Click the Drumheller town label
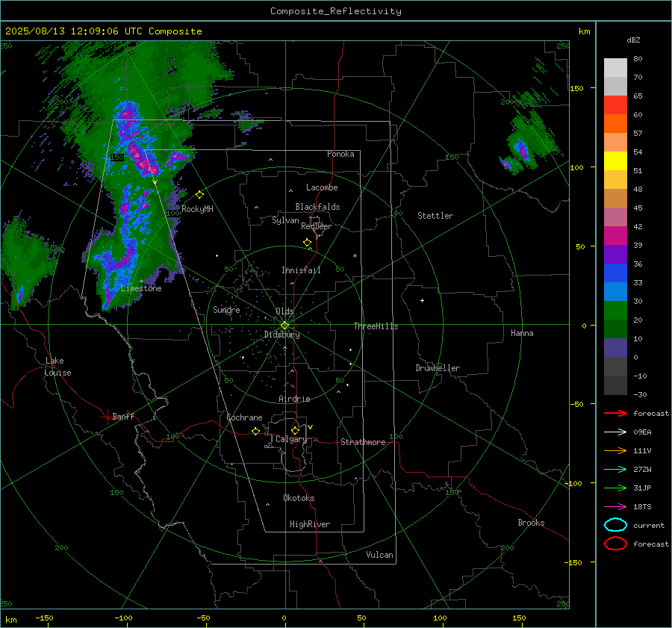The width and height of the screenshot is (672, 628). point(438,368)
